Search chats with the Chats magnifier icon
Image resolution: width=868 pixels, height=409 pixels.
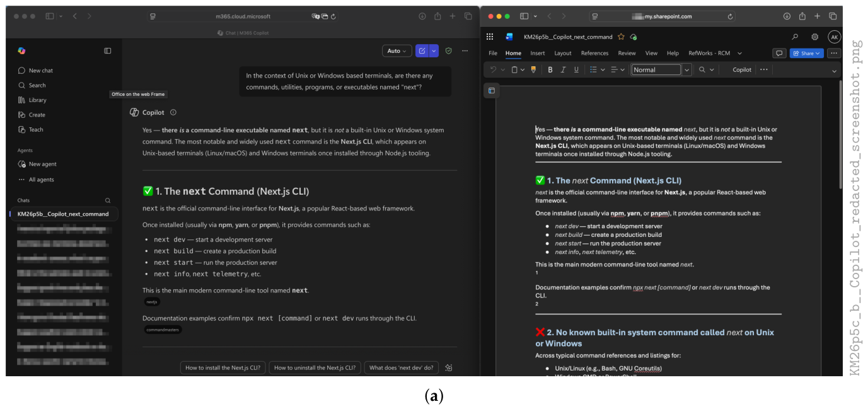[108, 200]
